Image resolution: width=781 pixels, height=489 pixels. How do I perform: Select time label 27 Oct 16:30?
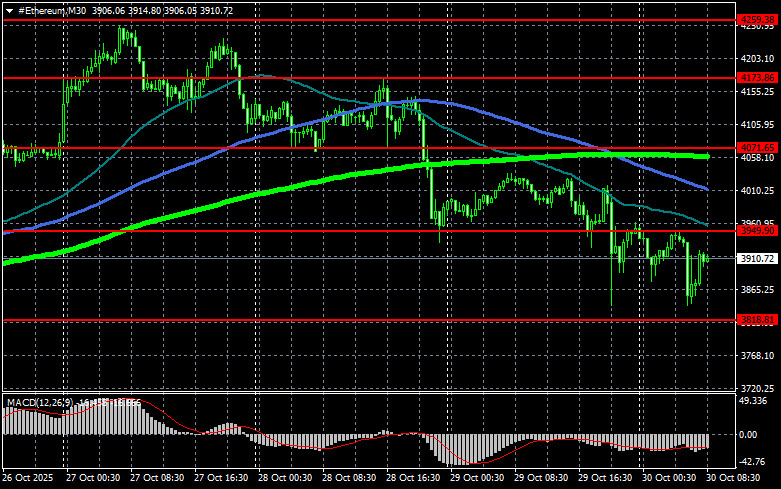(x=221, y=478)
